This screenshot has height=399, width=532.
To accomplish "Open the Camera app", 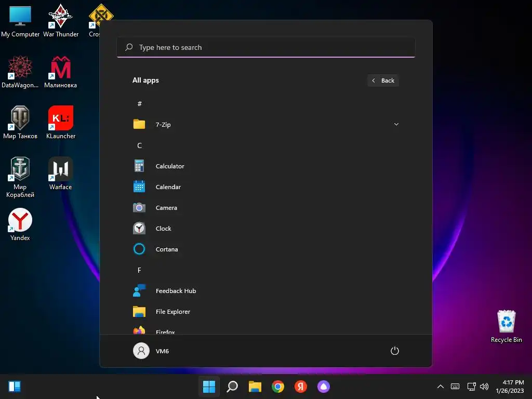I will click(265, 208).
